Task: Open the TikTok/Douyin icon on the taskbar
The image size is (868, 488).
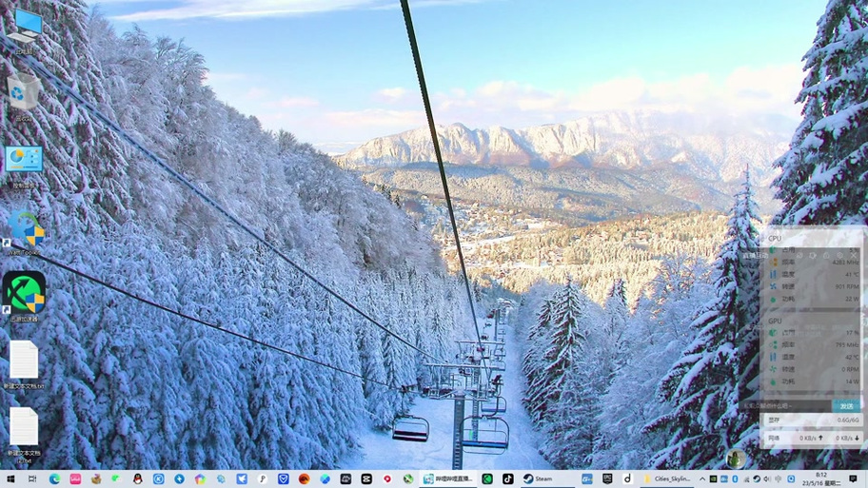Action: click(x=507, y=479)
